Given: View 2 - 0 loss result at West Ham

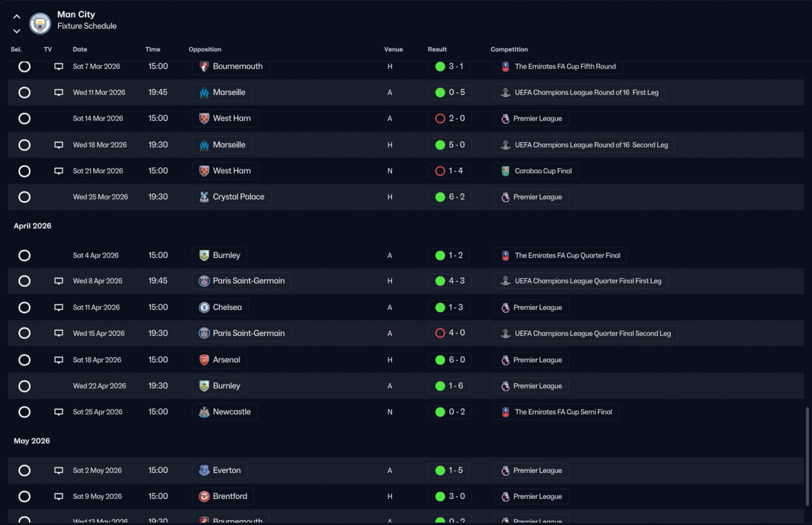Looking at the screenshot, I should (x=450, y=119).
